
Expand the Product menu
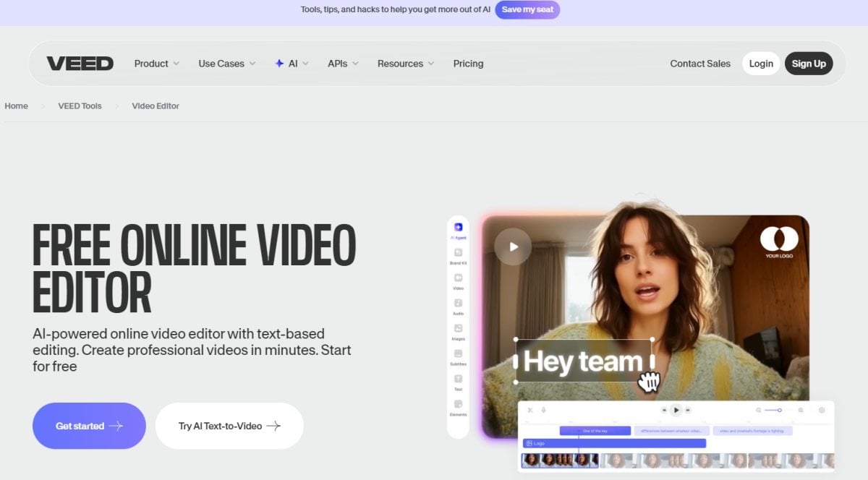(x=150, y=64)
